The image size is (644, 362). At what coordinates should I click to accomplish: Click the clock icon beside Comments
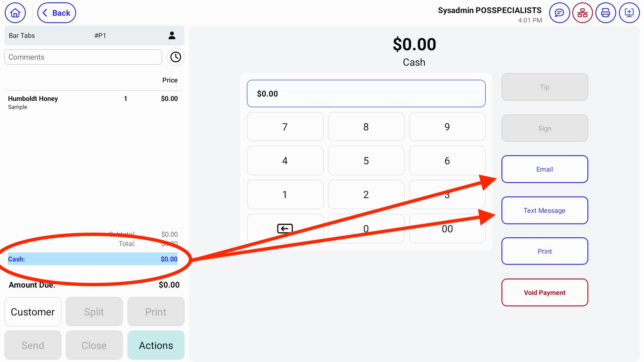point(175,57)
